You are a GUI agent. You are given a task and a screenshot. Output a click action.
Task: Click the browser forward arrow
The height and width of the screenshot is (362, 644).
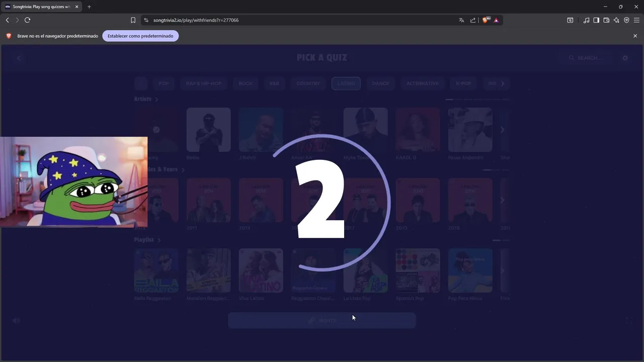pos(17,20)
